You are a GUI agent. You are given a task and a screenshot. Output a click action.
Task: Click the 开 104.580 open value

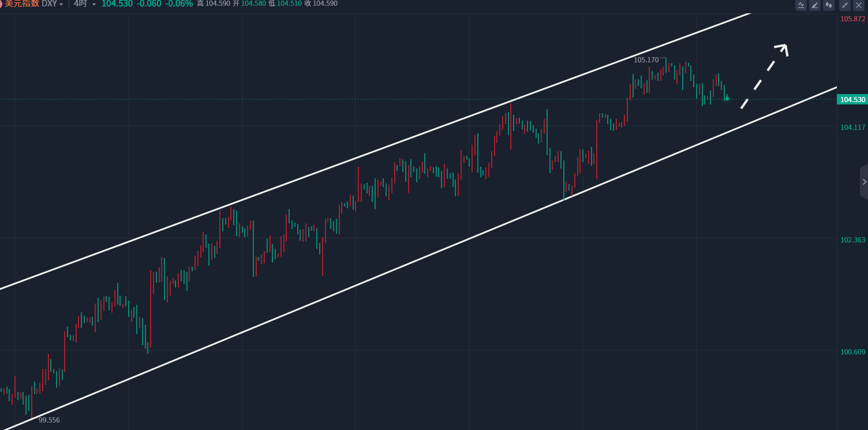[x=249, y=3]
